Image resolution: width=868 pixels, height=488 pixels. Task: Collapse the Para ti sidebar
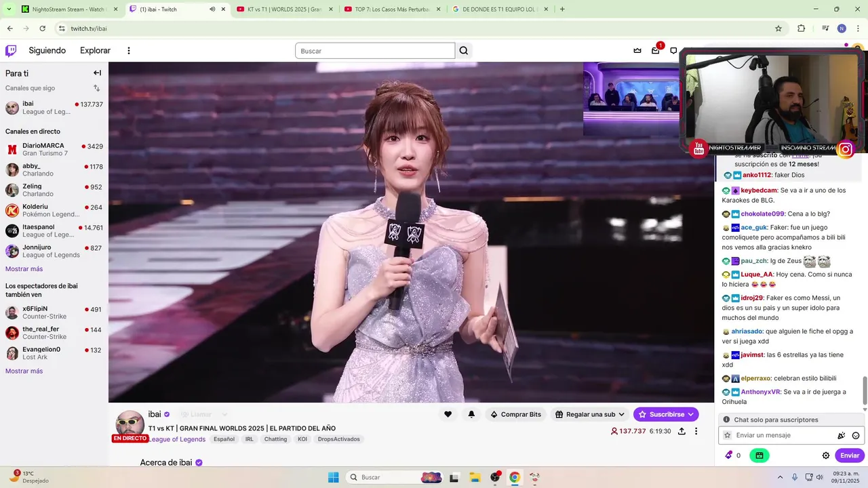(x=97, y=73)
